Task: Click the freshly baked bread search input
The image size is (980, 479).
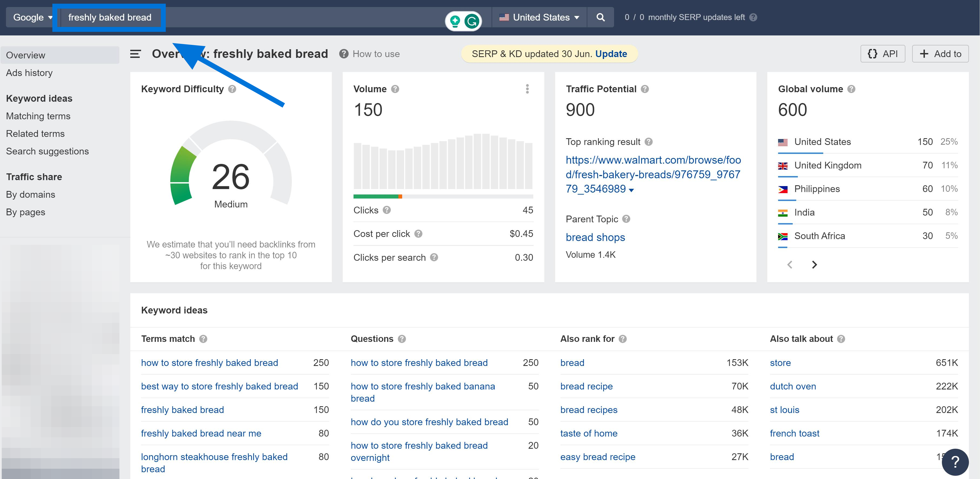Action: pos(109,17)
